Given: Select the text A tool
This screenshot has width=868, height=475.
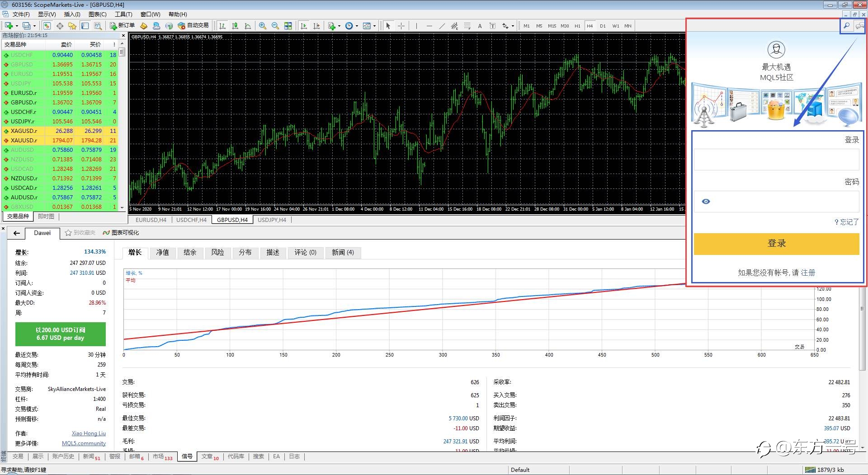Looking at the screenshot, I should 480,26.
